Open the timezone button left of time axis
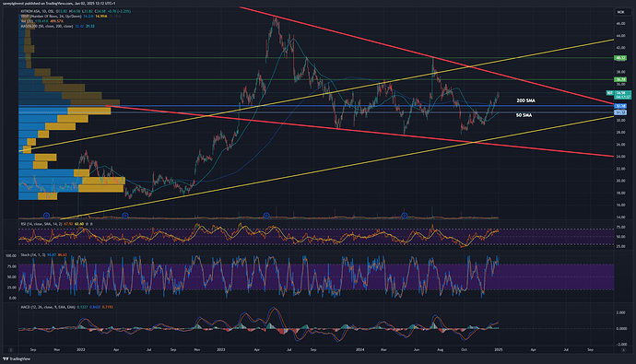 (x=11, y=349)
